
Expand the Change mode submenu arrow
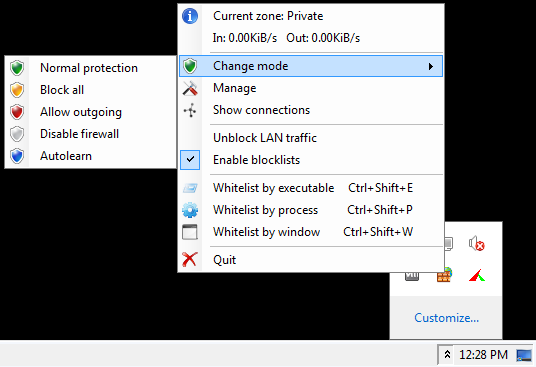pyautogui.click(x=431, y=66)
